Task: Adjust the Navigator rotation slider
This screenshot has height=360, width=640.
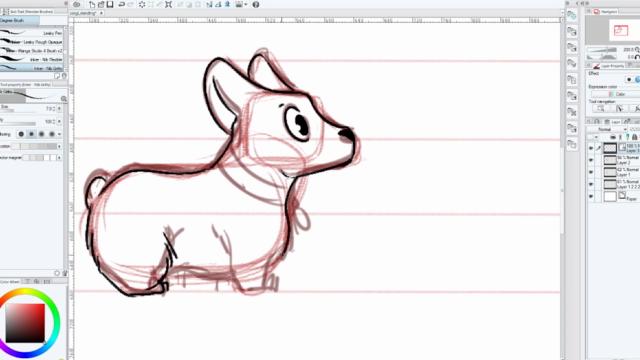Action: pos(602,57)
